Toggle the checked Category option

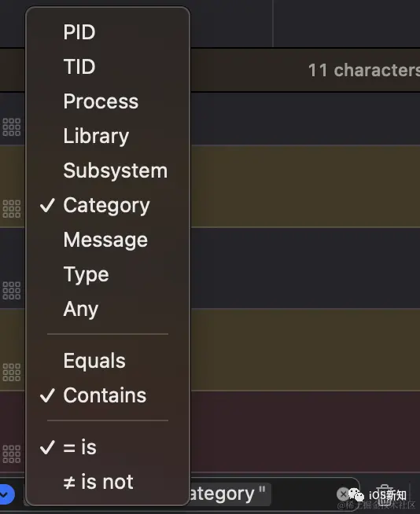coord(108,205)
